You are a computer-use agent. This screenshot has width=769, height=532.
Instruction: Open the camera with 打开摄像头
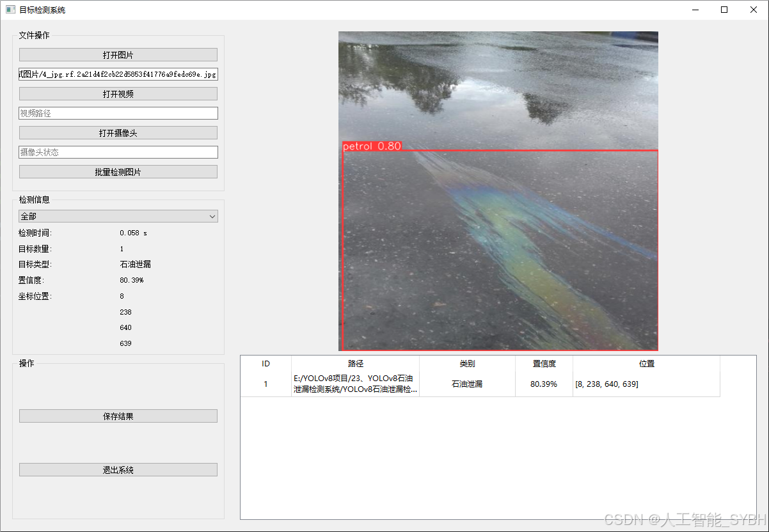(118, 133)
